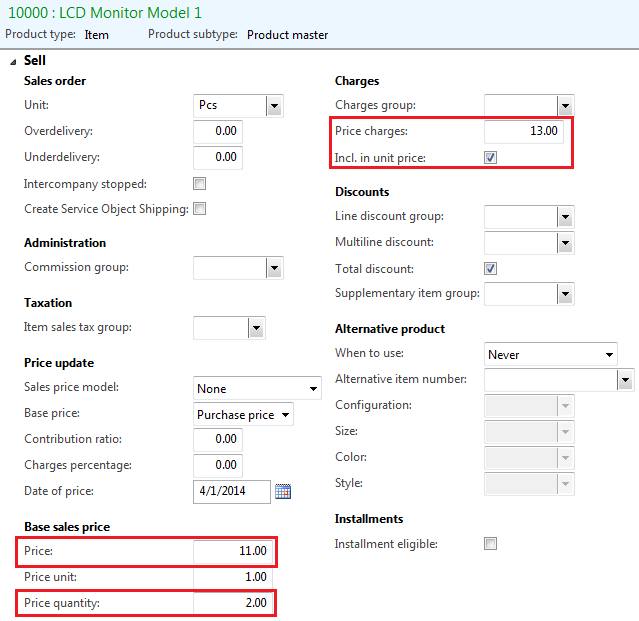Image resolution: width=639 pixels, height=621 pixels.
Task: Toggle the Intercompany stopped checkbox
Action: [199, 184]
